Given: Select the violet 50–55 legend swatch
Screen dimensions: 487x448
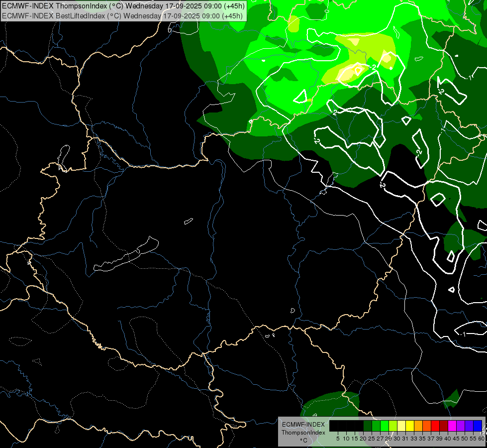Looking at the screenshot, I should (x=469, y=426).
